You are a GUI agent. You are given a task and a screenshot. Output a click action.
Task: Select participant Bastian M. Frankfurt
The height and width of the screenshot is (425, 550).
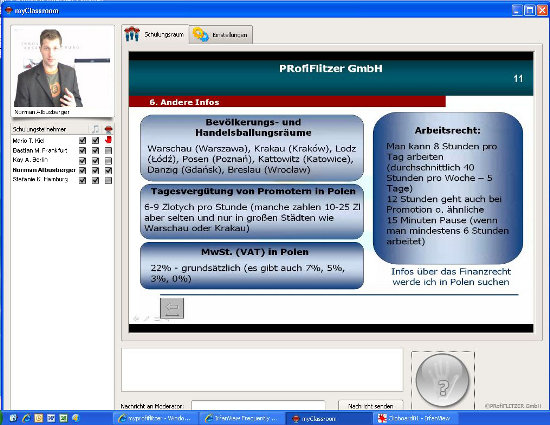pos(40,150)
